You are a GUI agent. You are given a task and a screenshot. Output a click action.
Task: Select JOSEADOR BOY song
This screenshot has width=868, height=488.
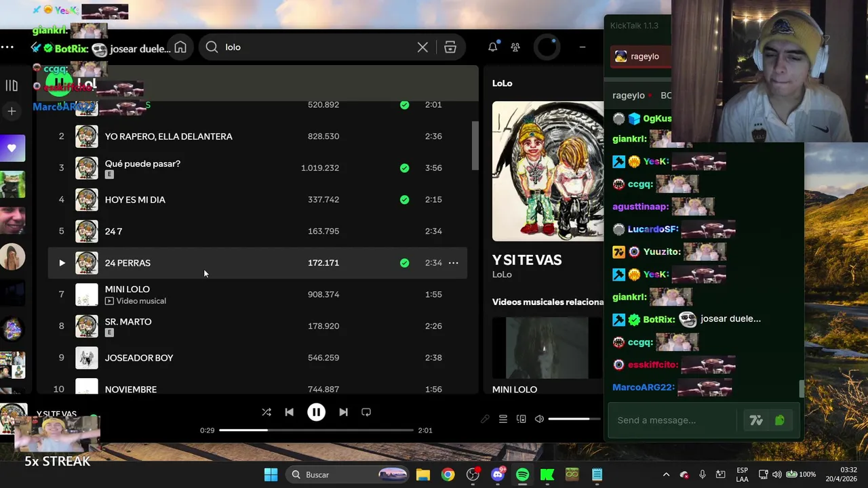pos(258,358)
